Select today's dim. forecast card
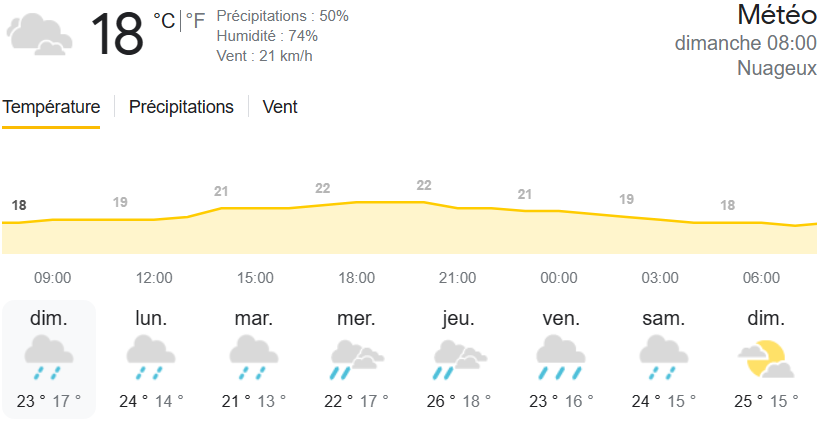 click(49, 359)
